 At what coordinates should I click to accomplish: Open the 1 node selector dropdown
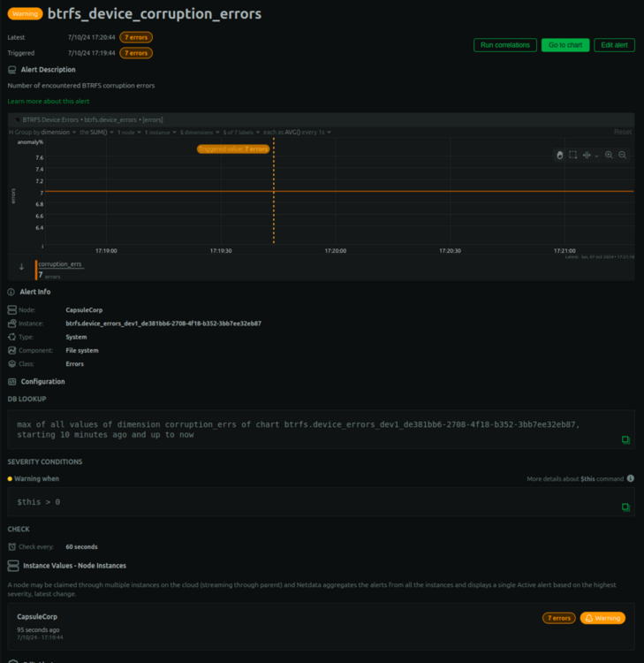[x=129, y=133]
